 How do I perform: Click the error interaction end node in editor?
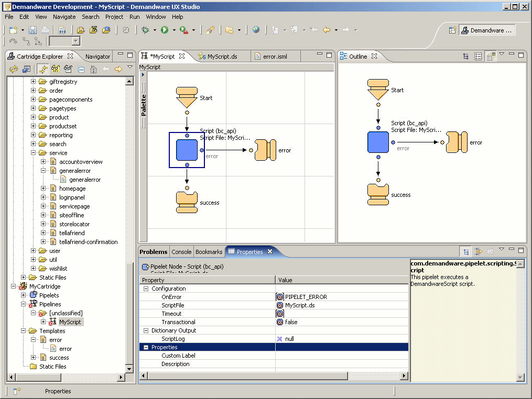[265, 150]
